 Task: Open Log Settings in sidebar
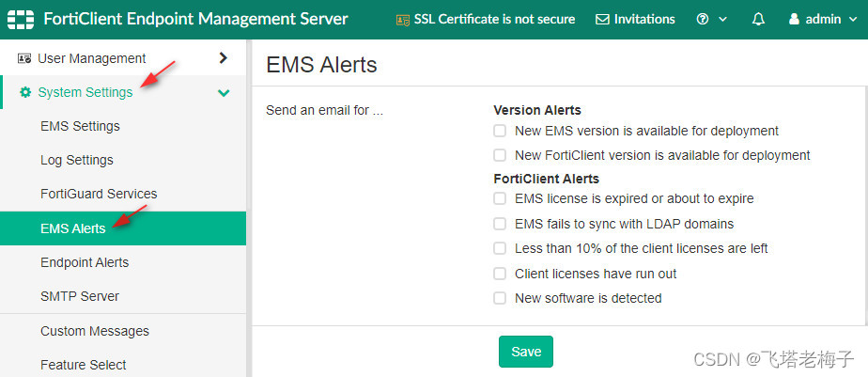[x=123, y=160]
